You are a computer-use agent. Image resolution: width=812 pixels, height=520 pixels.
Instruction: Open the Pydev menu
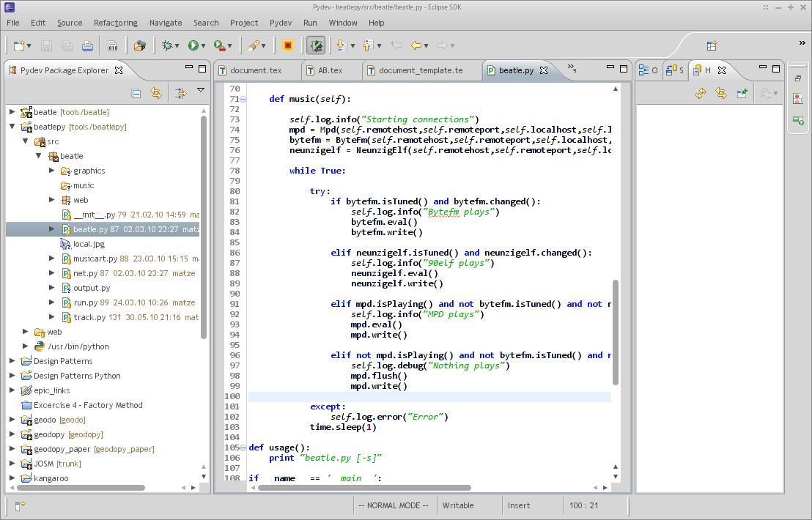[280, 23]
